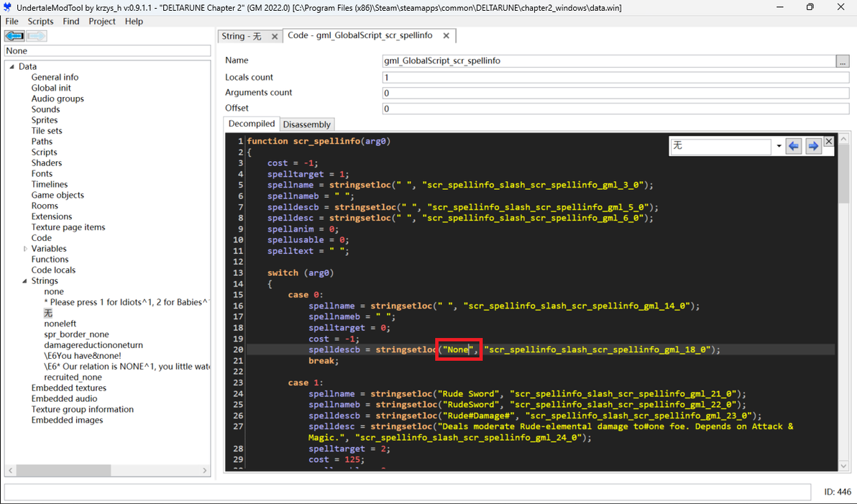Image resolution: width=857 pixels, height=504 pixels.
Task: Click the ellipsis button beside Name field
Action: click(x=842, y=61)
